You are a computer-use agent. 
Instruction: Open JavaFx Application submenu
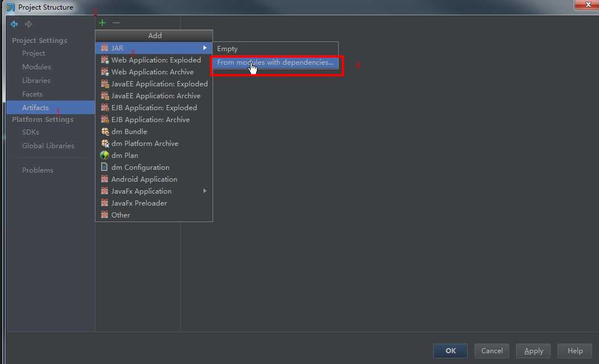click(x=153, y=191)
